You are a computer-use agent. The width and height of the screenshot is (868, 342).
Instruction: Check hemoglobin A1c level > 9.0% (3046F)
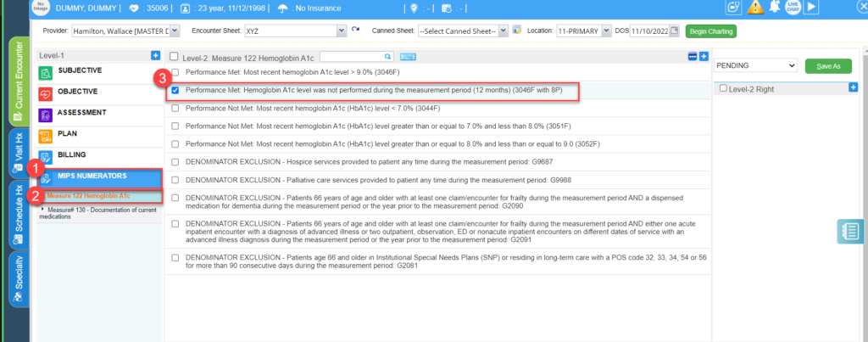(175, 72)
